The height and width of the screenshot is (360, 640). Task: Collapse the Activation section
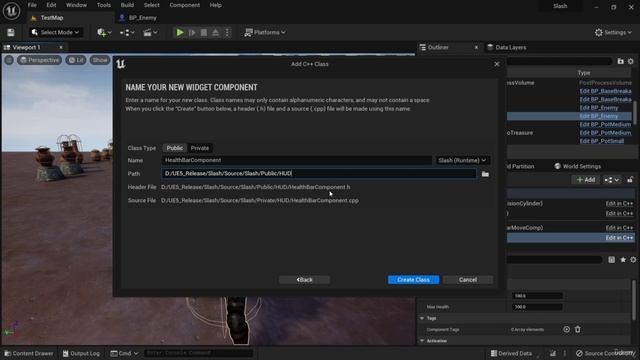422,340
